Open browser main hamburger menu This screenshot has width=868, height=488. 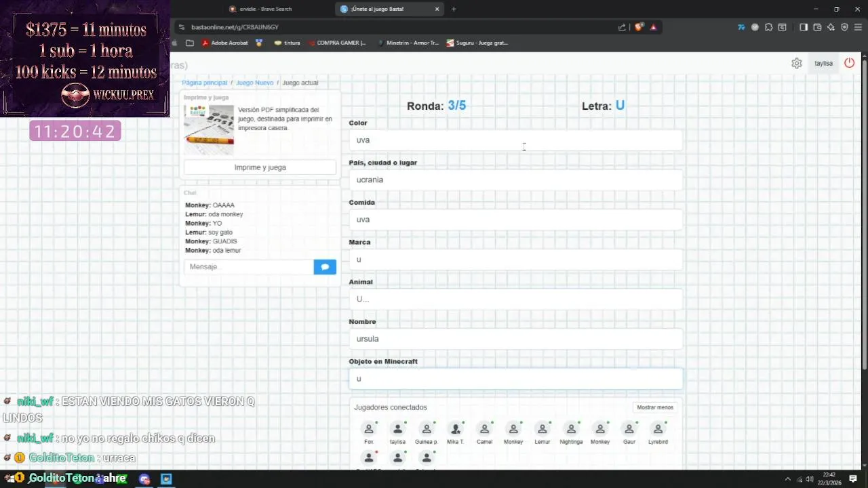(x=858, y=27)
